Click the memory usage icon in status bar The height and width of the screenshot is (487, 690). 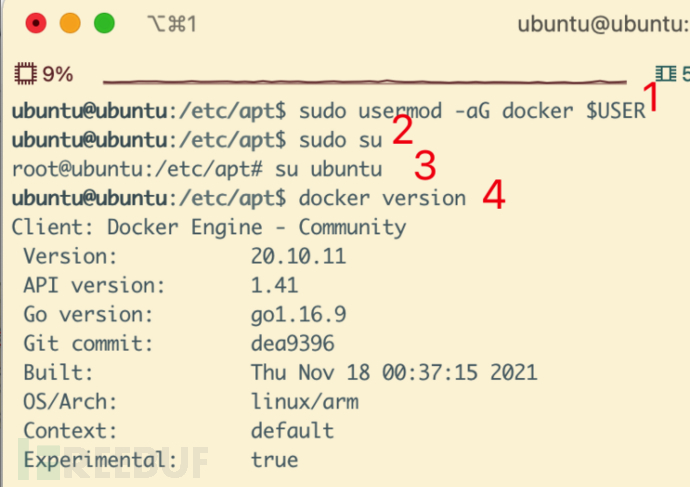tap(665, 73)
